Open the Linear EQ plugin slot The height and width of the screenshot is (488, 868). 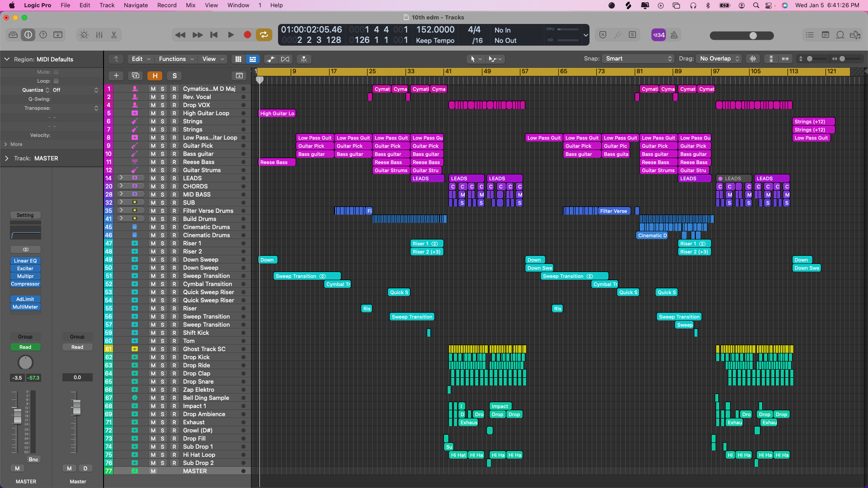coord(25,261)
